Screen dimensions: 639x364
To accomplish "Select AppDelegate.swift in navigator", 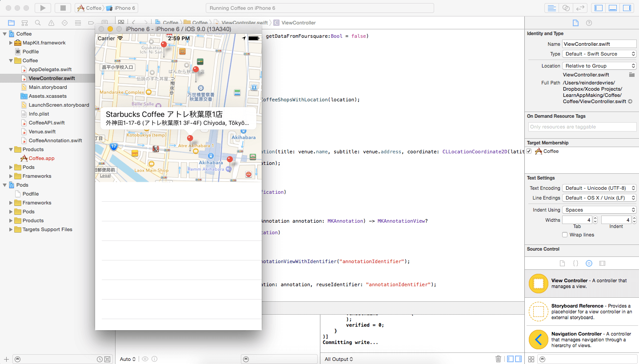I will point(50,69).
